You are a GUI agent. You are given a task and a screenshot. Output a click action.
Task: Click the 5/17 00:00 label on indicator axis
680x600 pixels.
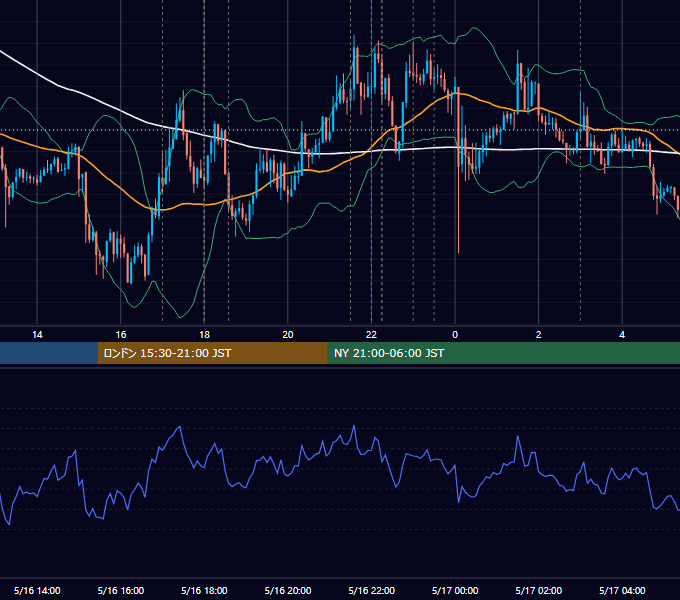coord(455,590)
